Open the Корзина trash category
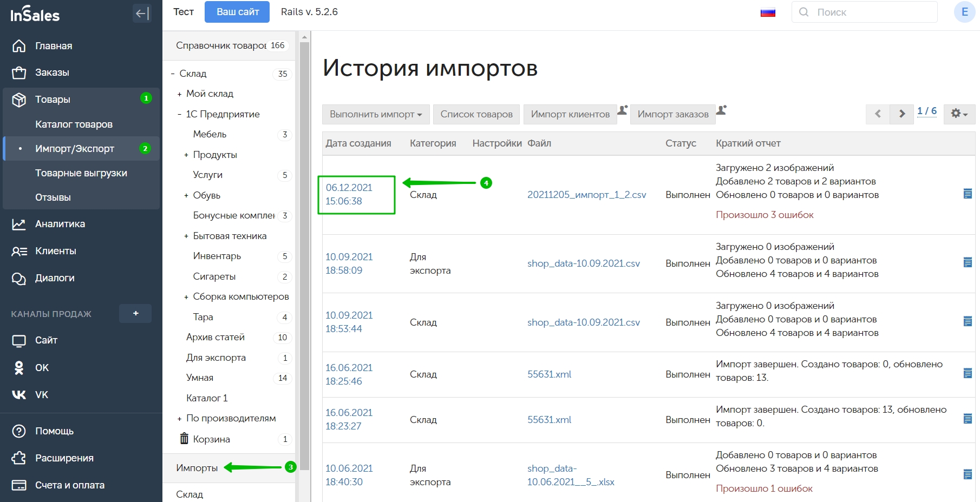 coord(212,439)
